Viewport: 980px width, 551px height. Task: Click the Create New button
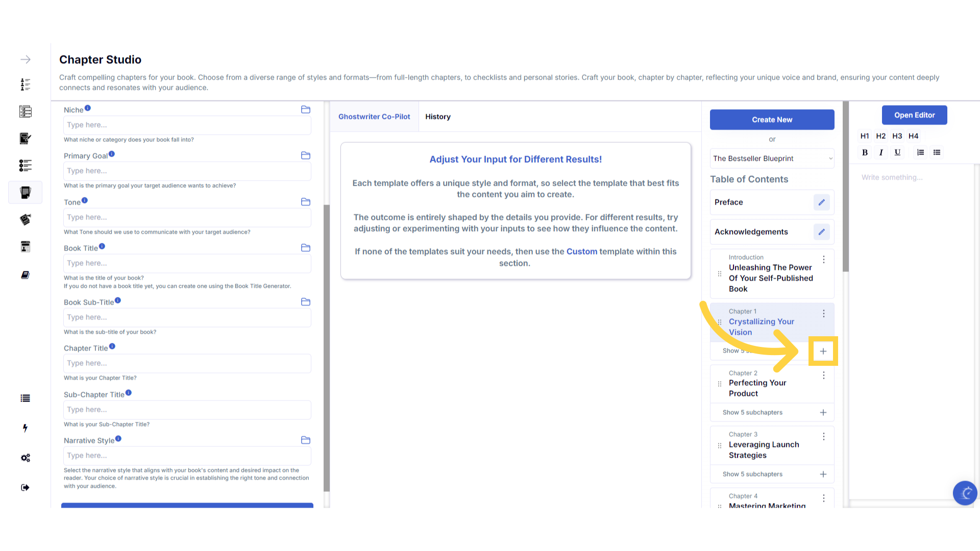772,120
